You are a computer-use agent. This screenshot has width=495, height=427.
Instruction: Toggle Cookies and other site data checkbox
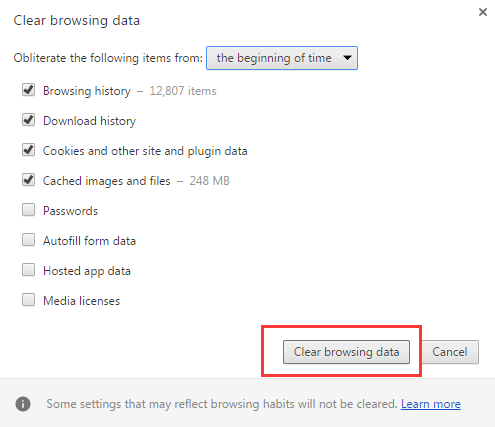pyautogui.click(x=28, y=150)
